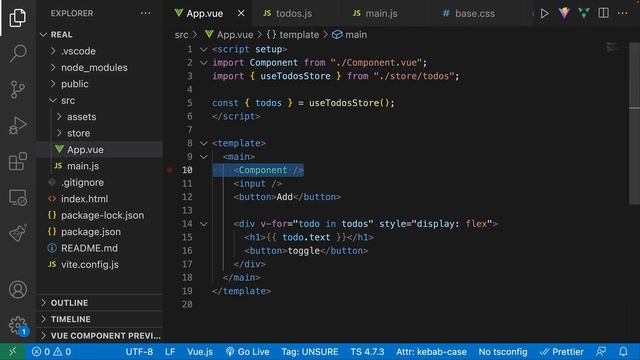This screenshot has height=360, width=640.
Task: Expand the assets folder
Action: pos(59,117)
